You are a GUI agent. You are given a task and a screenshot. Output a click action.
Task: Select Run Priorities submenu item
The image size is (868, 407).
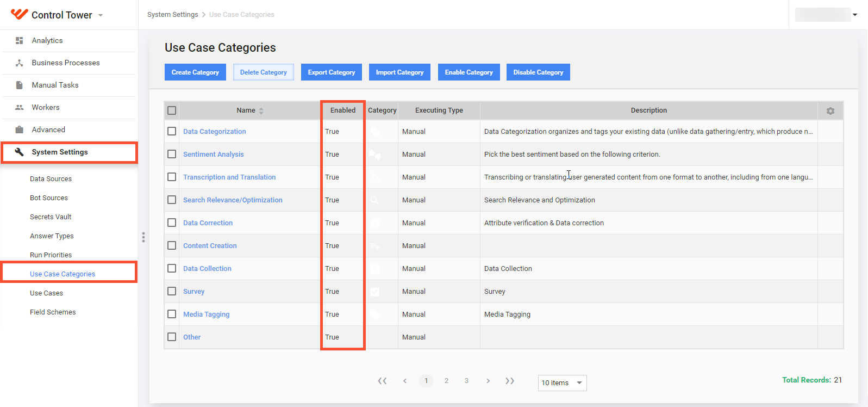pyautogui.click(x=51, y=255)
